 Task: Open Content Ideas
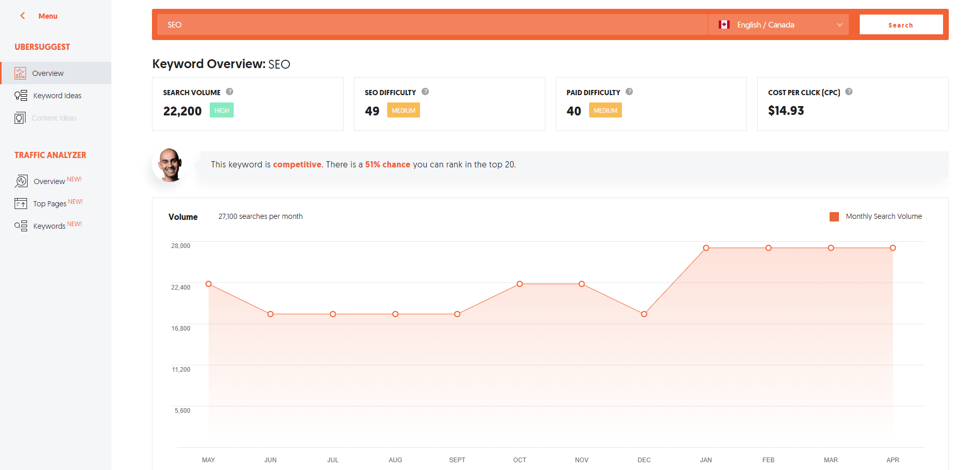(x=54, y=118)
